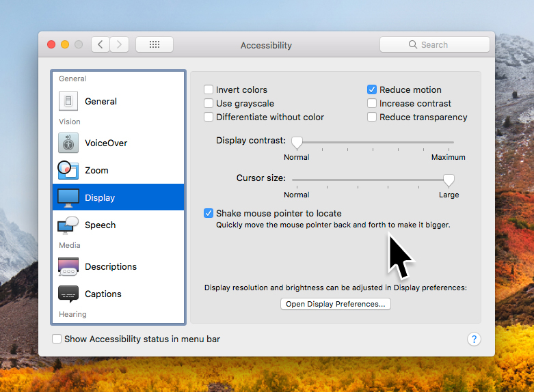534x392 pixels.
Task: Click the Cursor size slider thumb
Action: click(449, 180)
